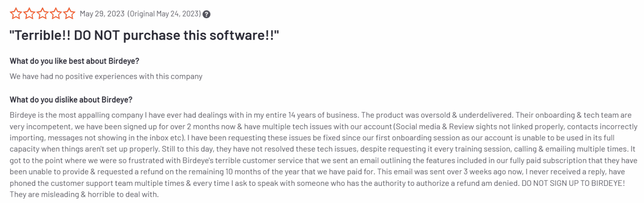Click the May 29, 2023 review date

coord(102,14)
